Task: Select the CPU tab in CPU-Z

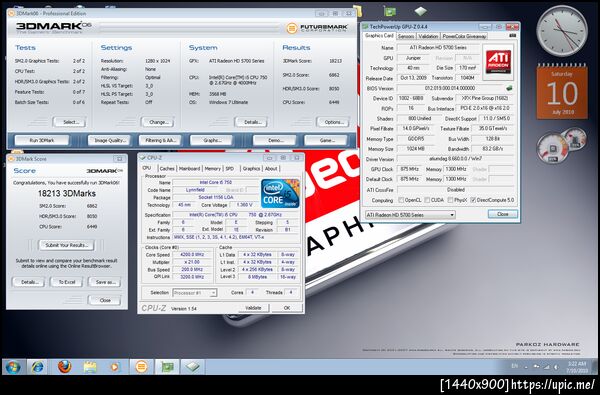Action: [147, 168]
